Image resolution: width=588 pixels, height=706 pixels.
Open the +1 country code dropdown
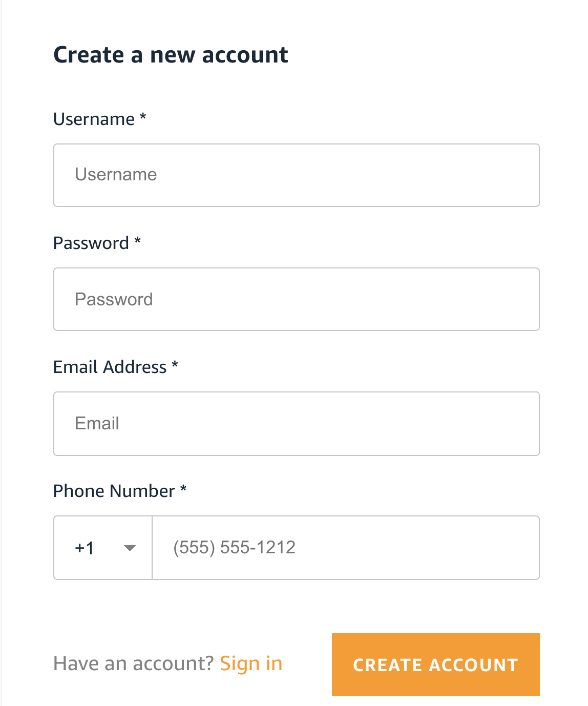[x=102, y=548]
